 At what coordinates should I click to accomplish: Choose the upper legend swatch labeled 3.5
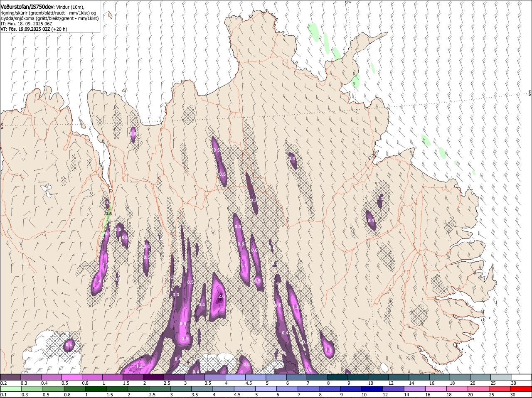(x=215, y=377)
